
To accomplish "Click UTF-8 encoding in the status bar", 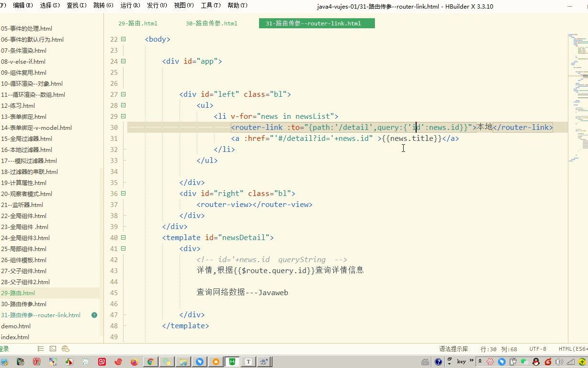I will (537, 349).
